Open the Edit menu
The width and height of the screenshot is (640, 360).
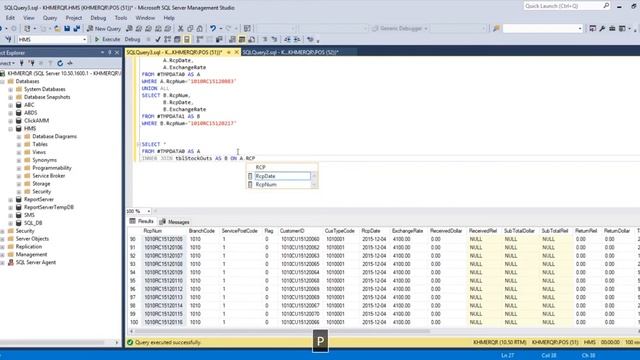[x=10, y=18]
